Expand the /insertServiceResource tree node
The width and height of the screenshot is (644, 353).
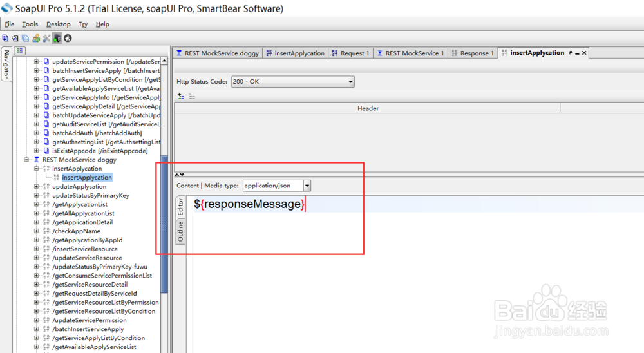(37, 249)
